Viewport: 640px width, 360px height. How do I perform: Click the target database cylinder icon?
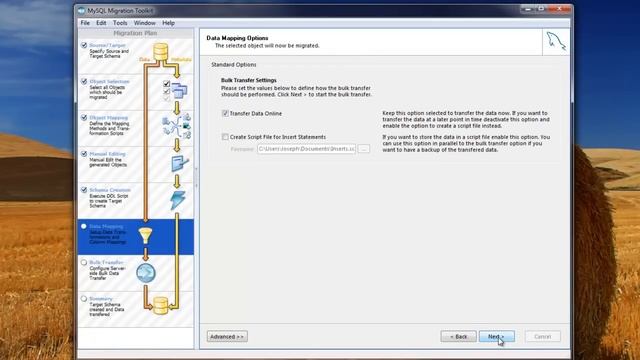(160, 306)
